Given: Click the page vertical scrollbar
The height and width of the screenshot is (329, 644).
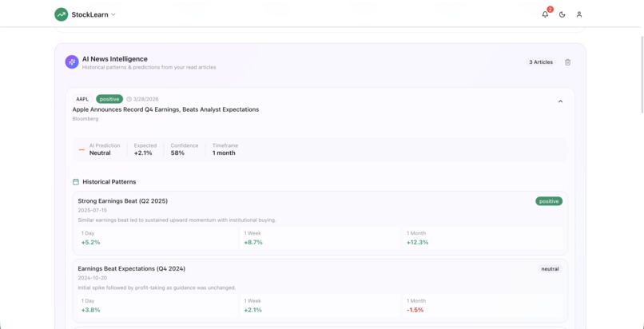Looking at the screenshot, I should pyautogui.click(x=642, y=73).
